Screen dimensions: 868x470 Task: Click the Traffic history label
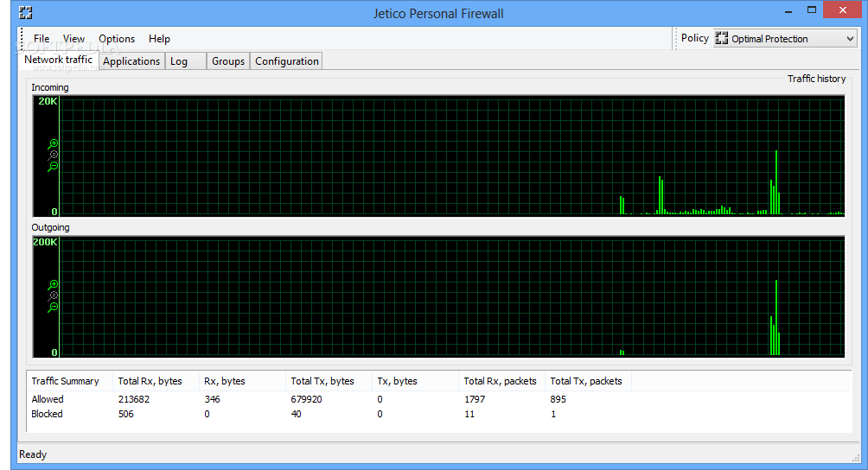coord(816,79)
